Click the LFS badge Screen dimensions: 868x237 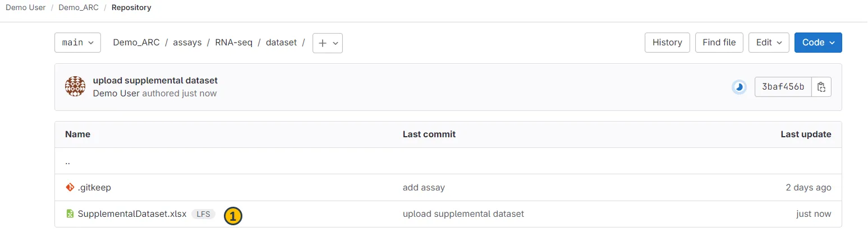(203, 214)
